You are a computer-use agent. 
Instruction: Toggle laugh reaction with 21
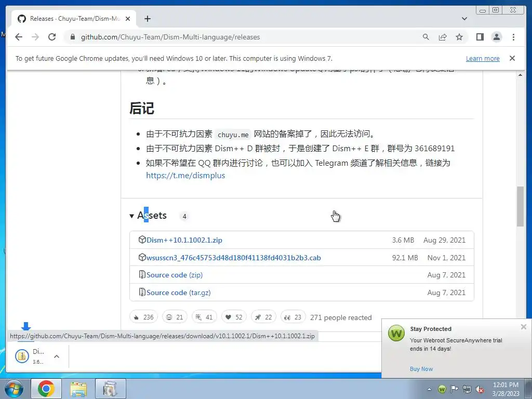175,317
